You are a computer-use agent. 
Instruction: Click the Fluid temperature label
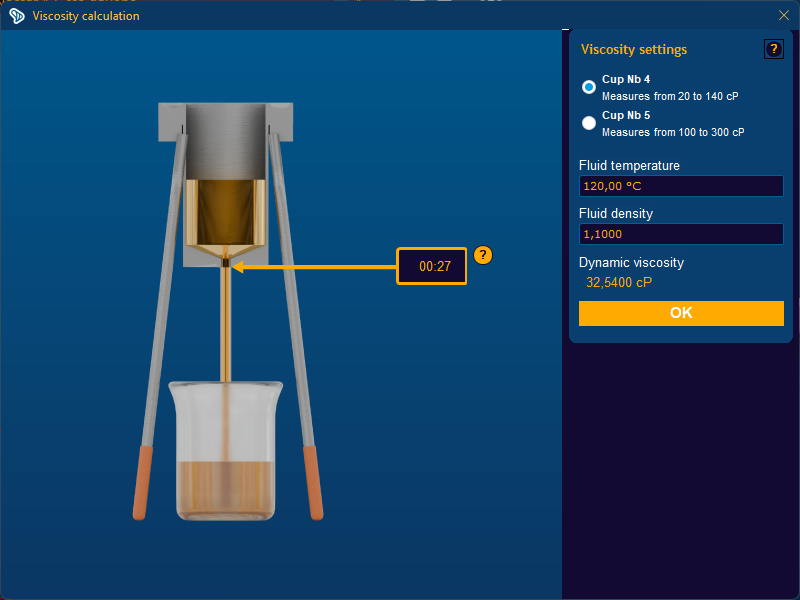[629, 165]
